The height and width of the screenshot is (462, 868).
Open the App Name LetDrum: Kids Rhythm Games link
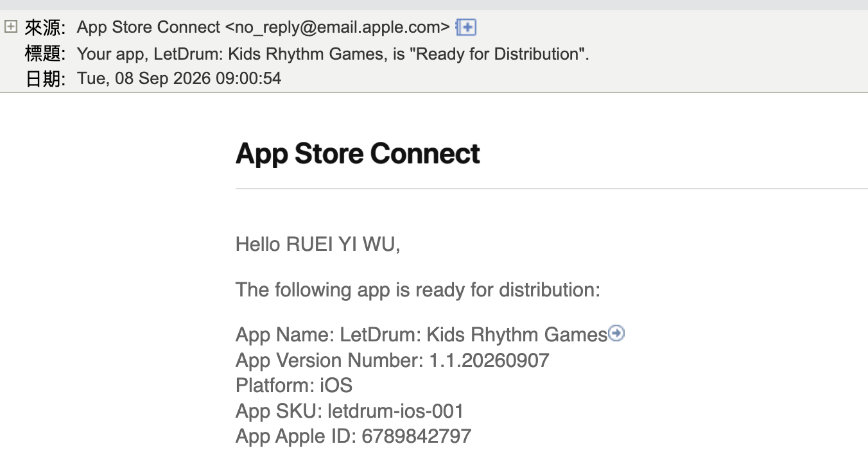(421, 334)
